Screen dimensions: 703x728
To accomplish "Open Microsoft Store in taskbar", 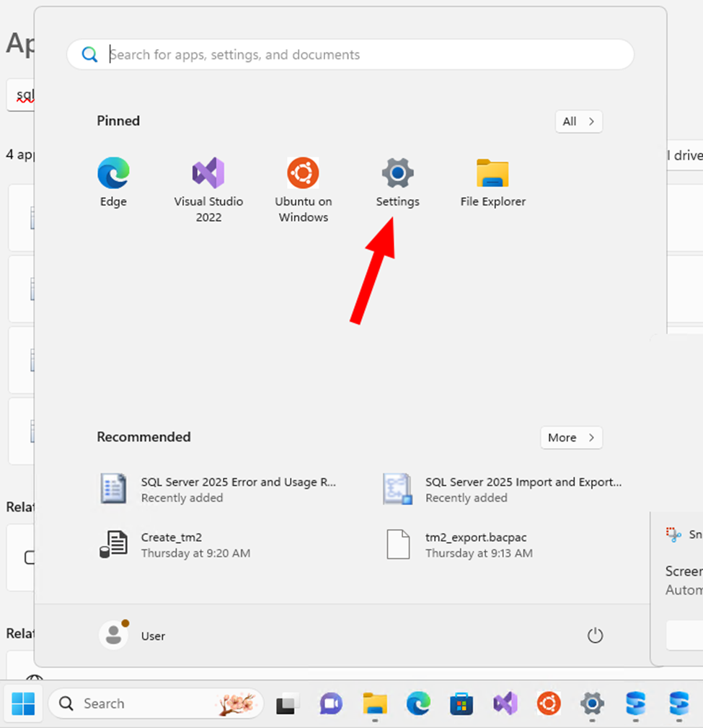I will point(461,703).
